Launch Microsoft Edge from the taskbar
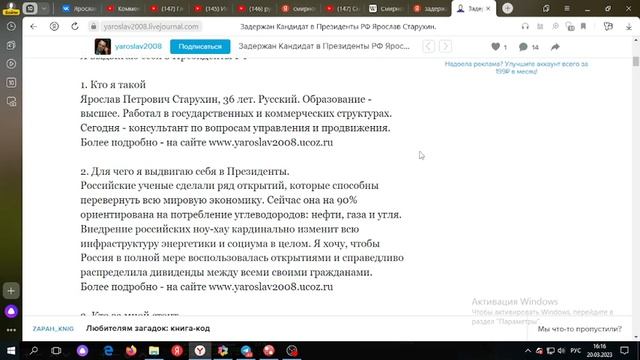 (109, 351)
